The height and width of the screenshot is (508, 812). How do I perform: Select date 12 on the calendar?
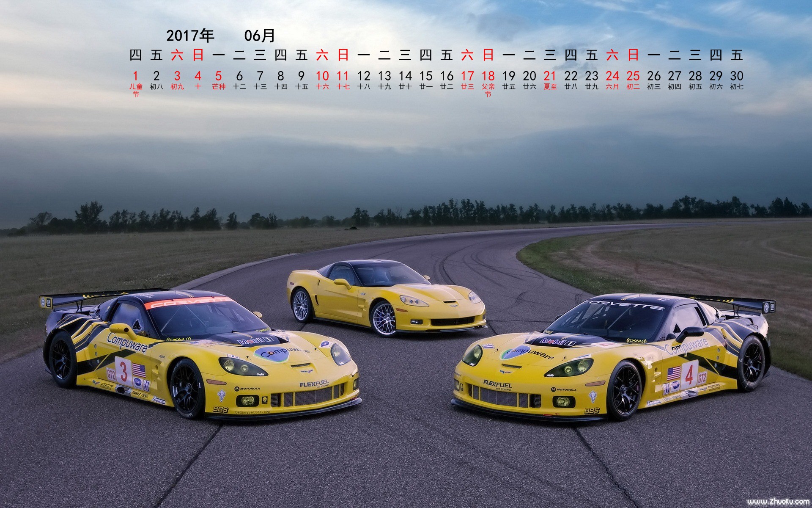pos(363,76)
